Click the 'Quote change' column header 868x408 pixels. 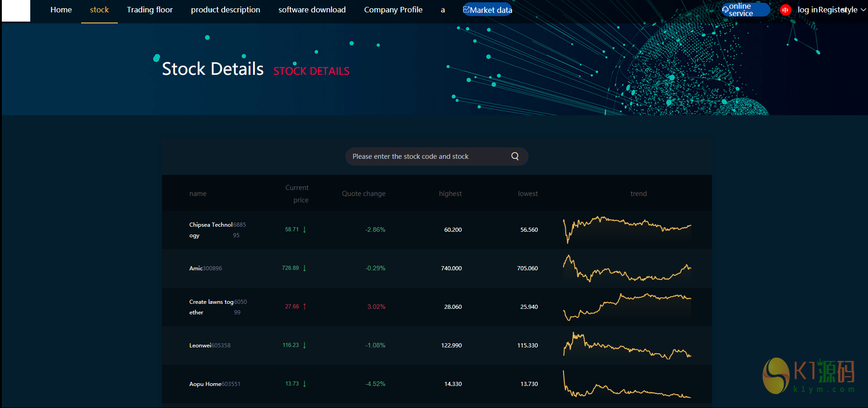364,194
